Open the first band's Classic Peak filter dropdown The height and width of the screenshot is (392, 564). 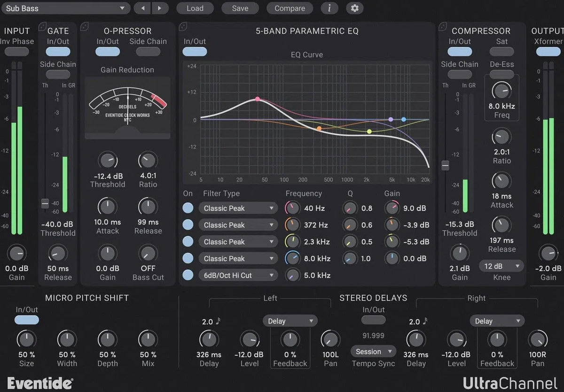pyautogui.click(x=238, y=208)
